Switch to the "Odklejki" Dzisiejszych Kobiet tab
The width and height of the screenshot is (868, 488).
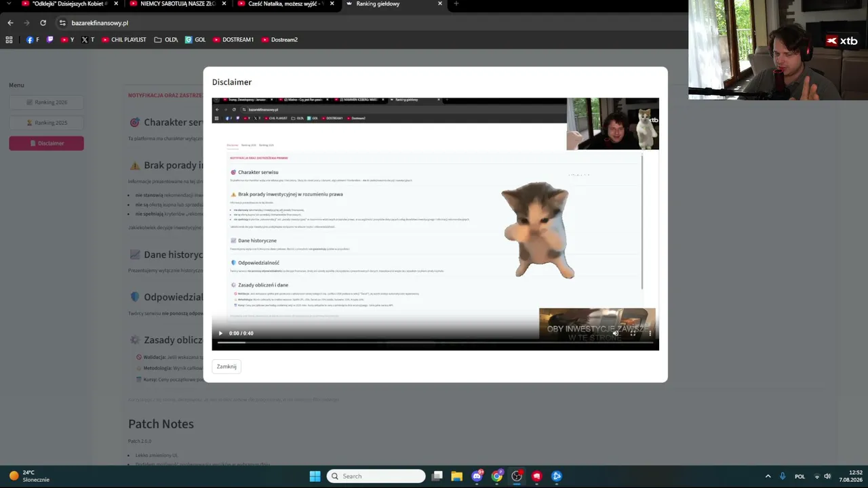pos(64,4)
